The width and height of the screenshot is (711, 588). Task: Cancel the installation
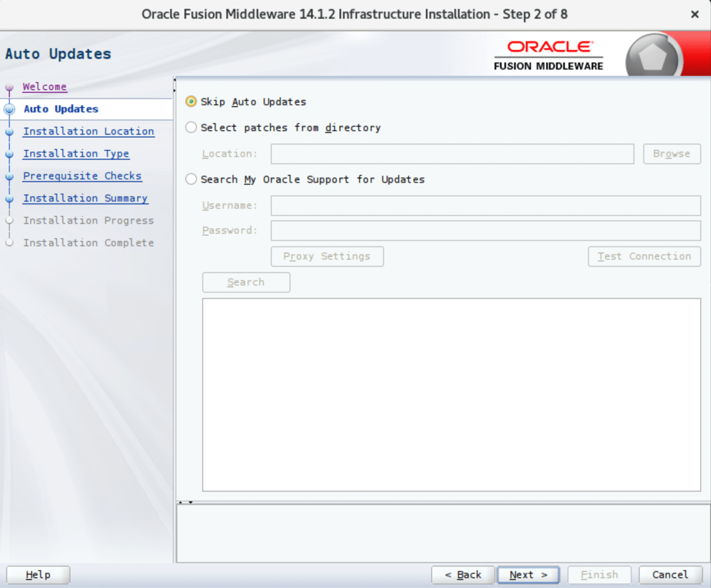670,575
